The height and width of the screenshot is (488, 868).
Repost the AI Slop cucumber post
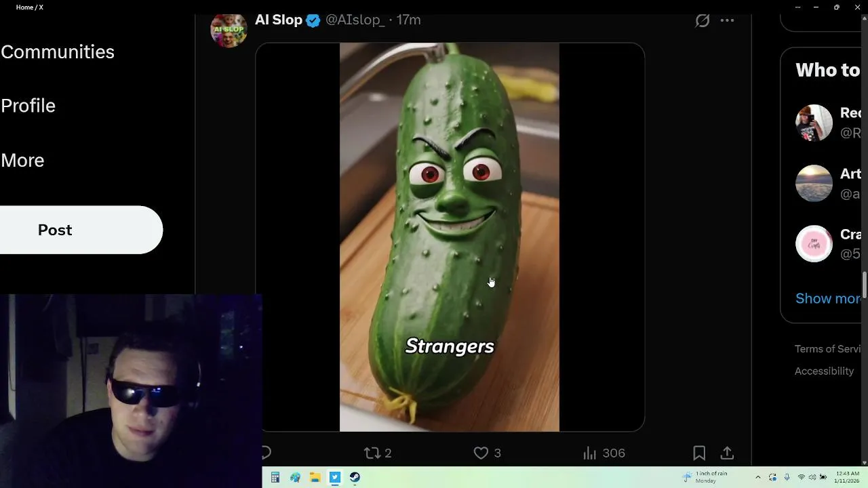pos(372,453)
